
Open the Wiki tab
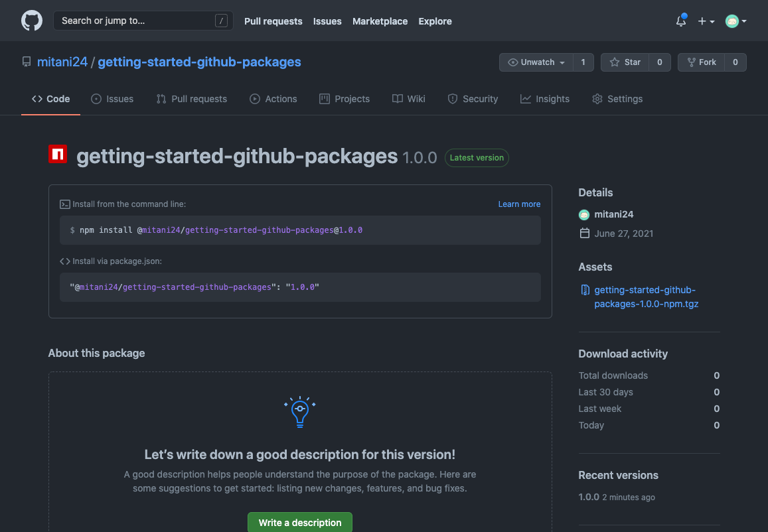[x=408, y=99]
